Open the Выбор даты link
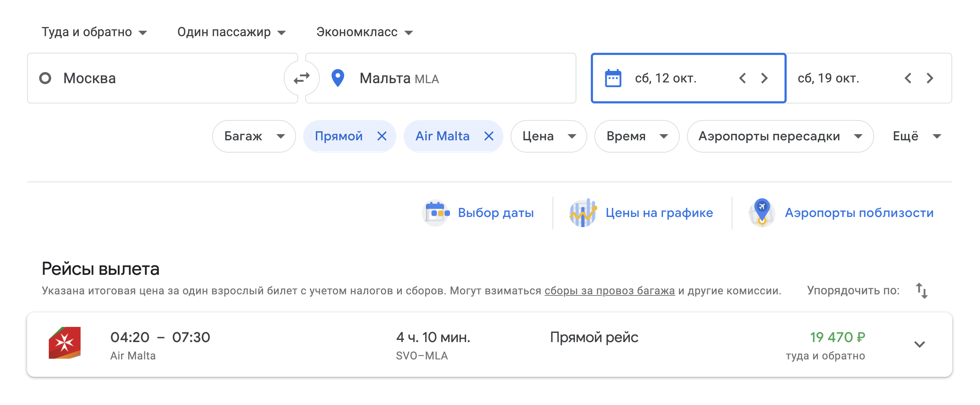The width and height of the screenshot is (980, 405). [x=496, y=213]
